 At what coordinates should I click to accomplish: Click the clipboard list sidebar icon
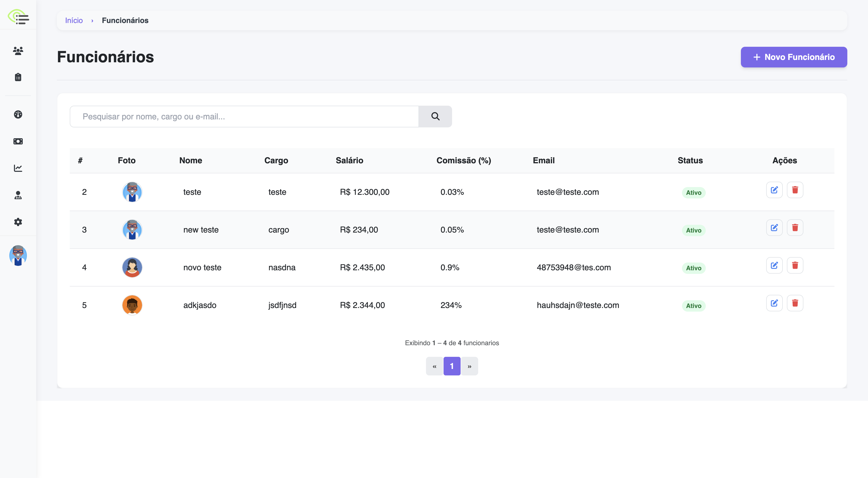[18, 77]
